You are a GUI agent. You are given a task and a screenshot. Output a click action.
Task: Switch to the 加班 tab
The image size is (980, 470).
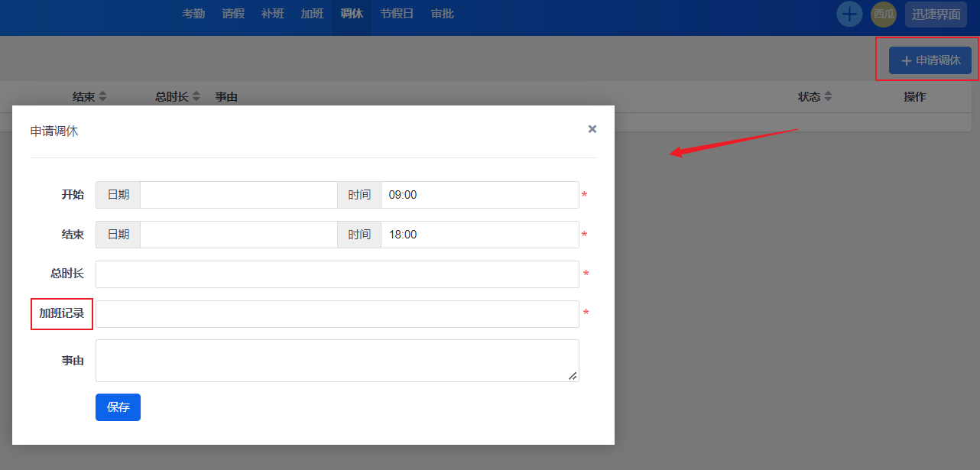(313, 14)
